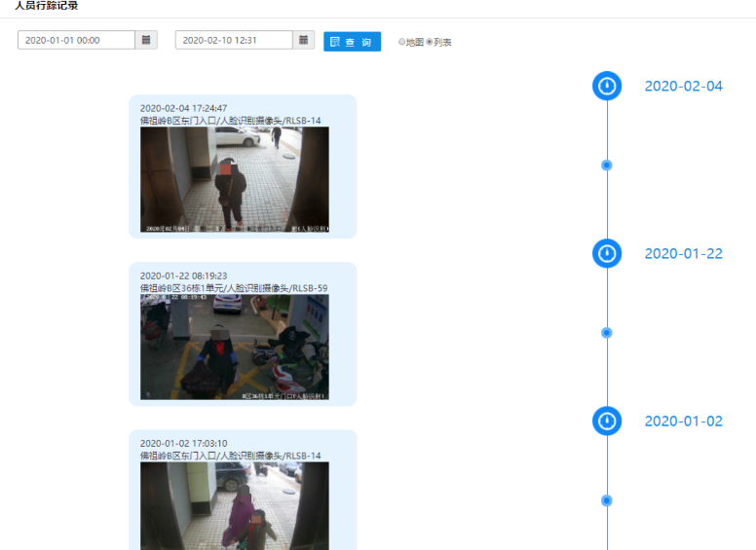The width and height of the screenshot is (756, 550).
Task: Open the 2020-01-02 17:03:10 camera snapshot
Action: click(x=234, y=504)
